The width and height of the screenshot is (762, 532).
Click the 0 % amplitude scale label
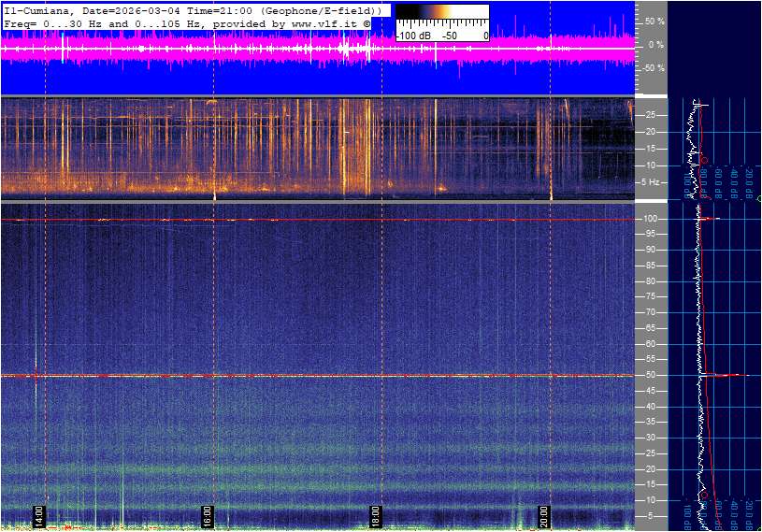coord(656,44)
